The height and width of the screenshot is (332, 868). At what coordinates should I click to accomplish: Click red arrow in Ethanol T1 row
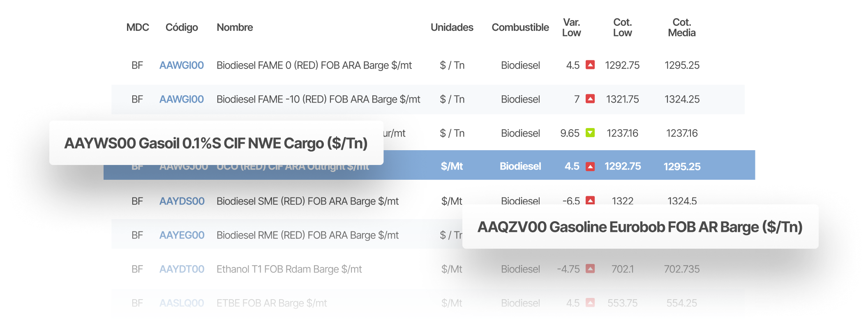coord(590,269)
